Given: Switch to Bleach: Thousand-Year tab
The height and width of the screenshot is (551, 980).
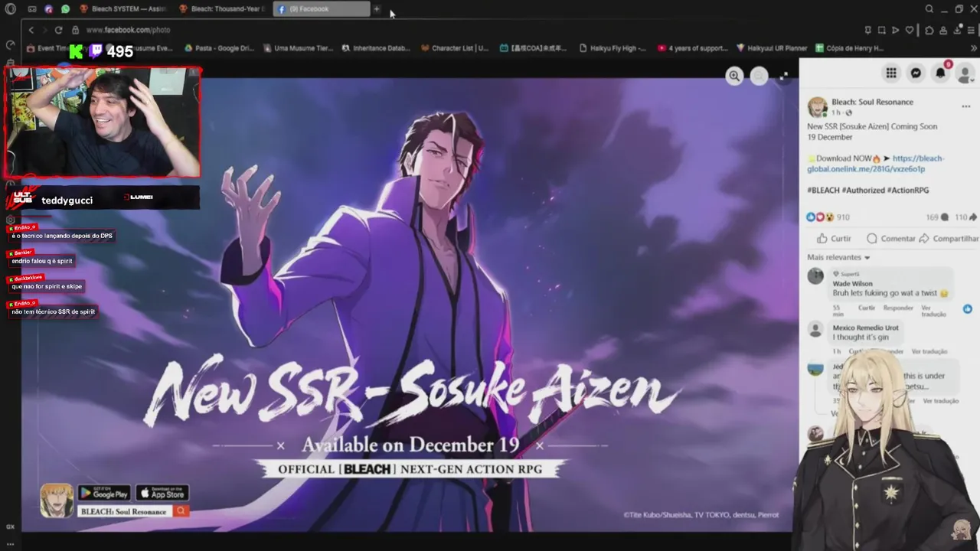Looking at the screenshot, I should point(222,9).
